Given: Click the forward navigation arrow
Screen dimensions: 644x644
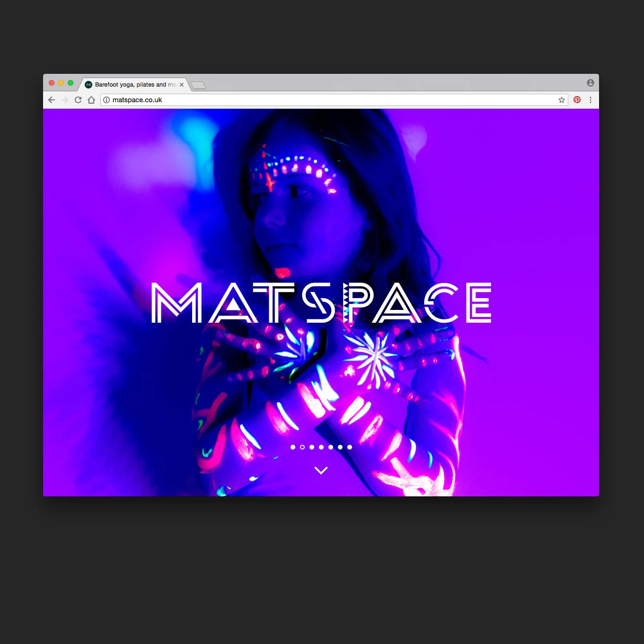Looking at the screenshot, I should click(x=65, y=100).
